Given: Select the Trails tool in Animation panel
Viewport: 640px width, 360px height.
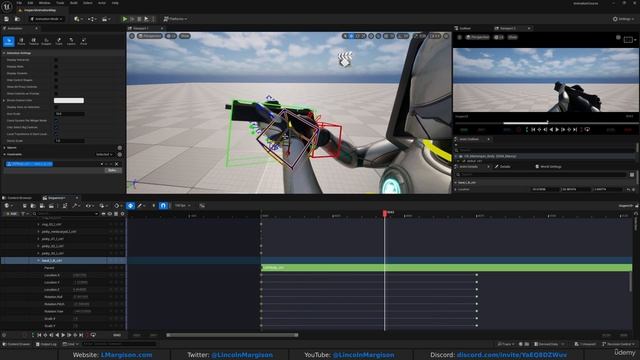Looking at the screenshot, I should coord(59,41).
